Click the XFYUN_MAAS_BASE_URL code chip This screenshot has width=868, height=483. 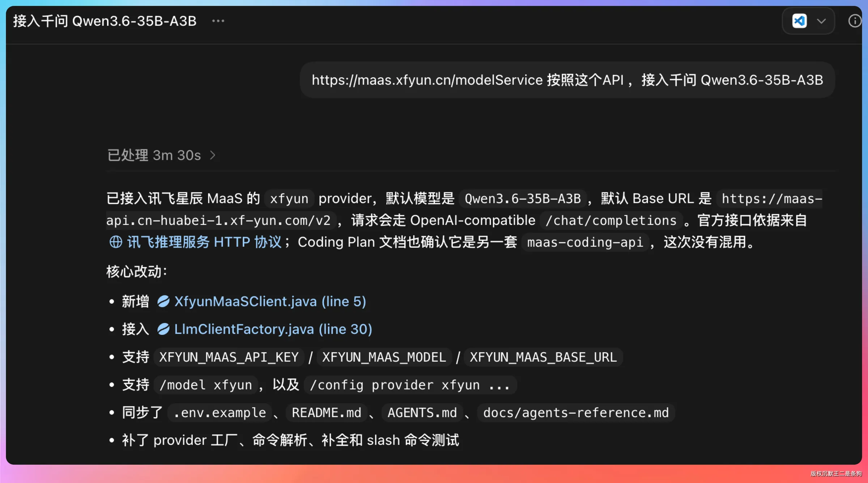tap(543, 357)
